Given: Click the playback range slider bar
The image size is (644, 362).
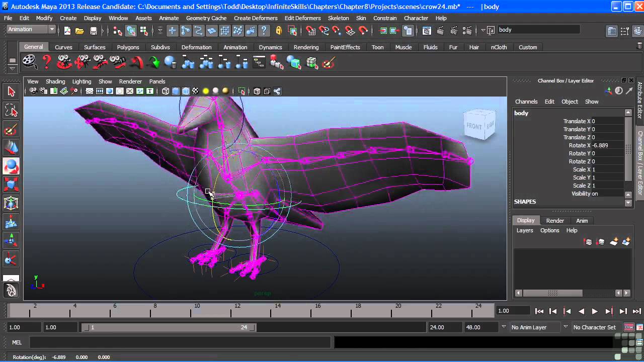Looking at the screenshot, I should [x=169, y=327].
